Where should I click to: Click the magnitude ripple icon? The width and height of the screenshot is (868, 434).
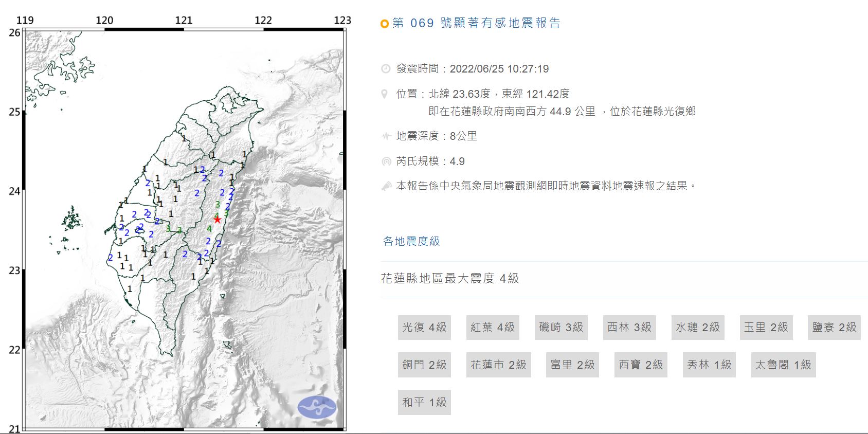(x=386, y=161)
